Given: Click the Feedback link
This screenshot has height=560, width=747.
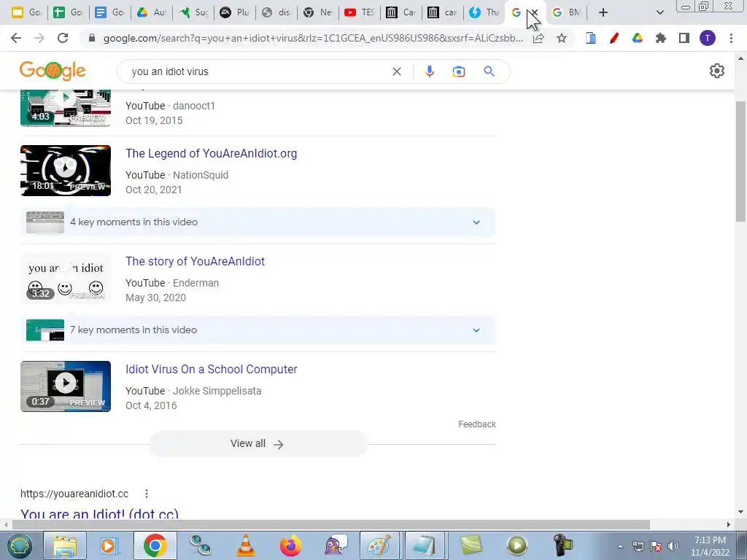Looking at the screenshot, I should 477,424.
